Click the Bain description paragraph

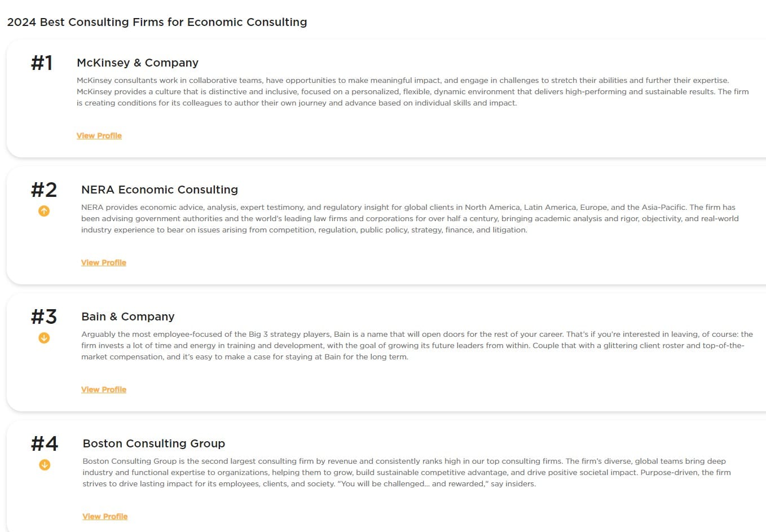click(417, 345)
